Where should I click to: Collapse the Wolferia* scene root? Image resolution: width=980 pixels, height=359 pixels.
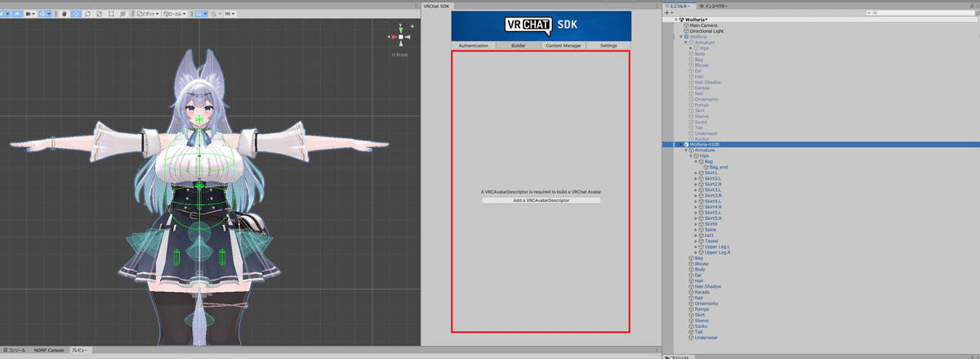coord(675,20)
